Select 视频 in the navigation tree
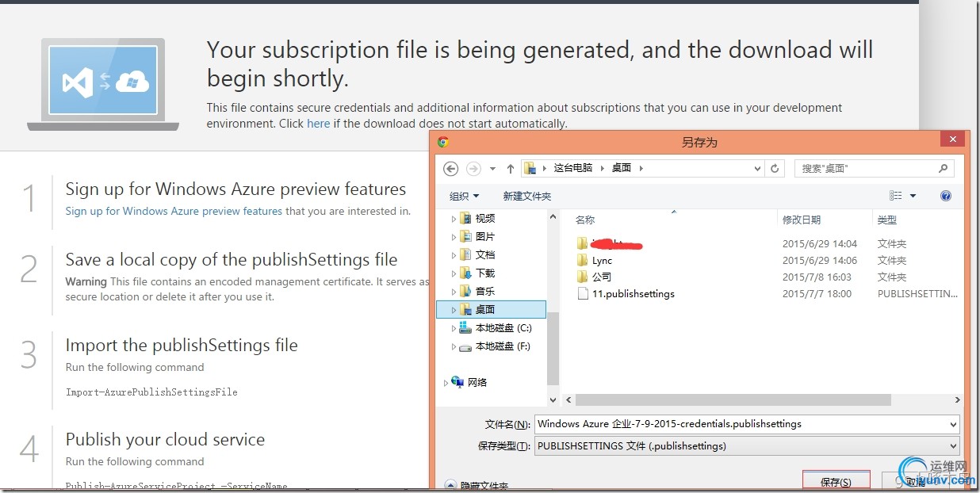This screenshot has width=980, height=493. [485, 219]
